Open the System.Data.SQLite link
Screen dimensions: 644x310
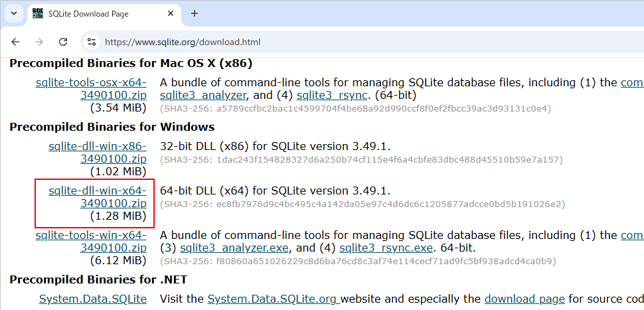click(x=93, y=299)
